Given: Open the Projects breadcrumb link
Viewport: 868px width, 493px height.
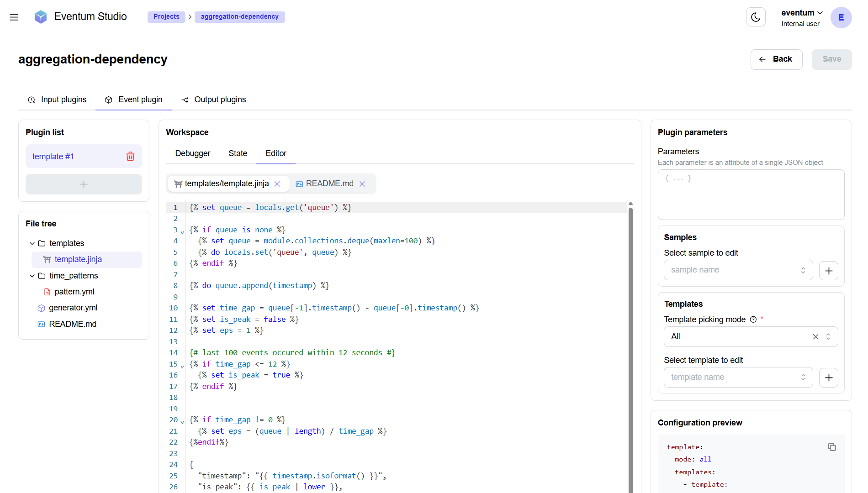Looking at the screenshot, I should tap(166, 16).
